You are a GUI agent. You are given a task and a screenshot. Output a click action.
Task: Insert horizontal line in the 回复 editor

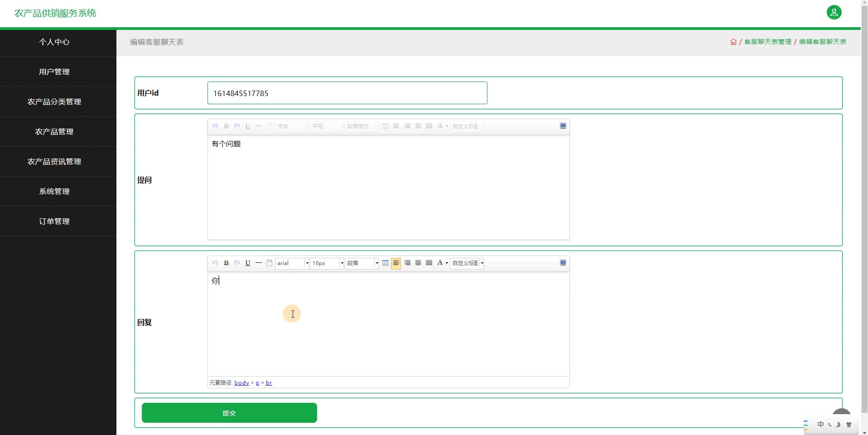click(259, 263)
